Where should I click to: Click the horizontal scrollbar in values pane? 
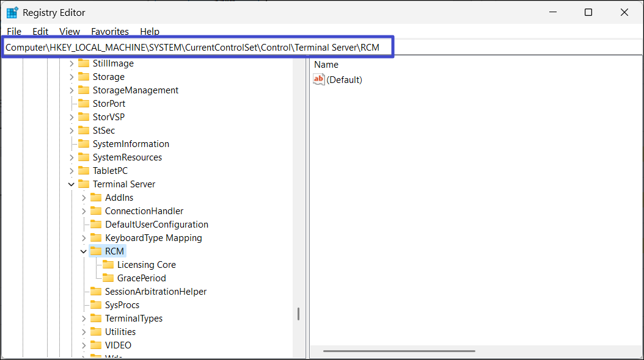pyautogui.click(x=398, y=351)
